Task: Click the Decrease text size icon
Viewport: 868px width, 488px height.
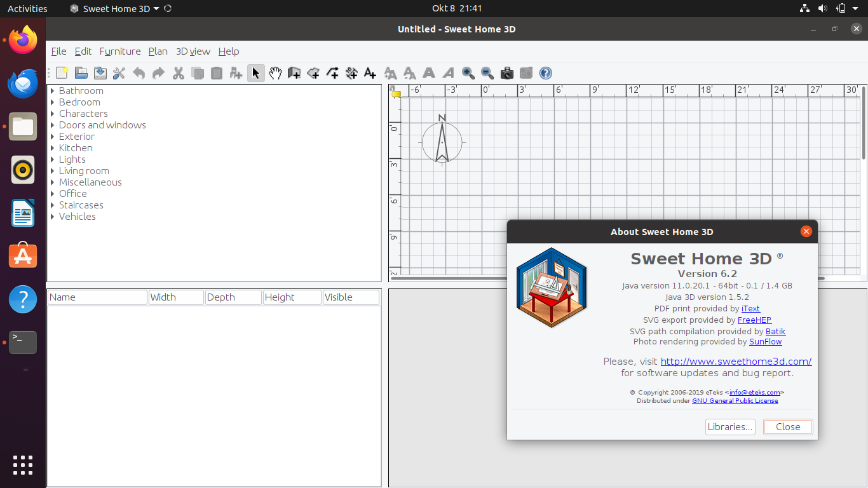Action: (x=410, y=73)
